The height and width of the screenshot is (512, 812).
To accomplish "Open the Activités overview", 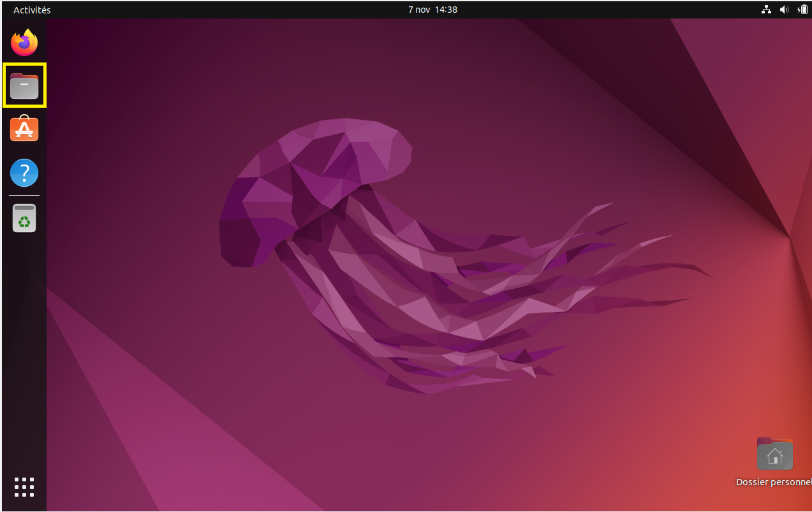I will pyautogui.click(x=32, y=10).
